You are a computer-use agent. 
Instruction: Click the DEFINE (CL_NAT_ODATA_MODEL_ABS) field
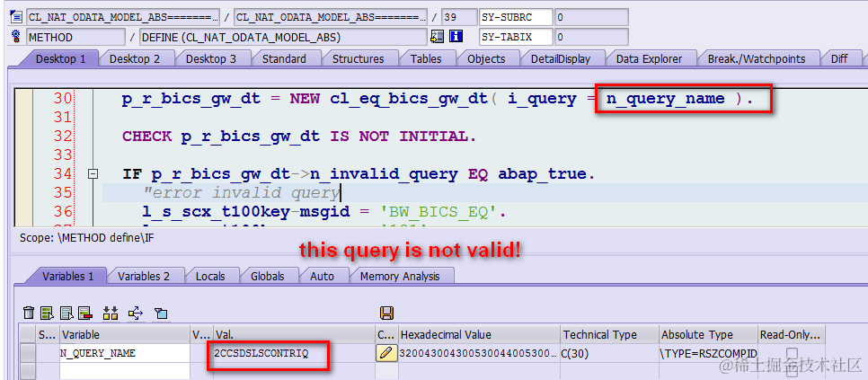pyautogui.click(x=283, y=37)
